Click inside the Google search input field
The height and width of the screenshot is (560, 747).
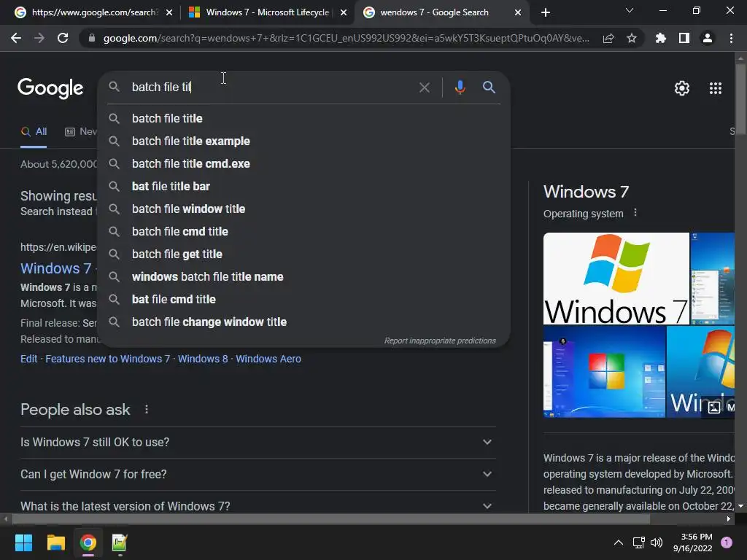271,87
